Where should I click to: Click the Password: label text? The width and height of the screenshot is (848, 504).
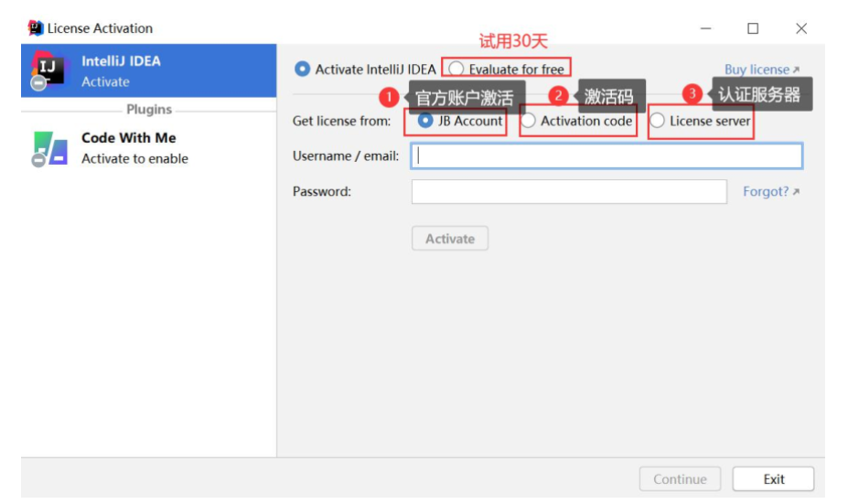pyautogui.click(x=322, y=191)
